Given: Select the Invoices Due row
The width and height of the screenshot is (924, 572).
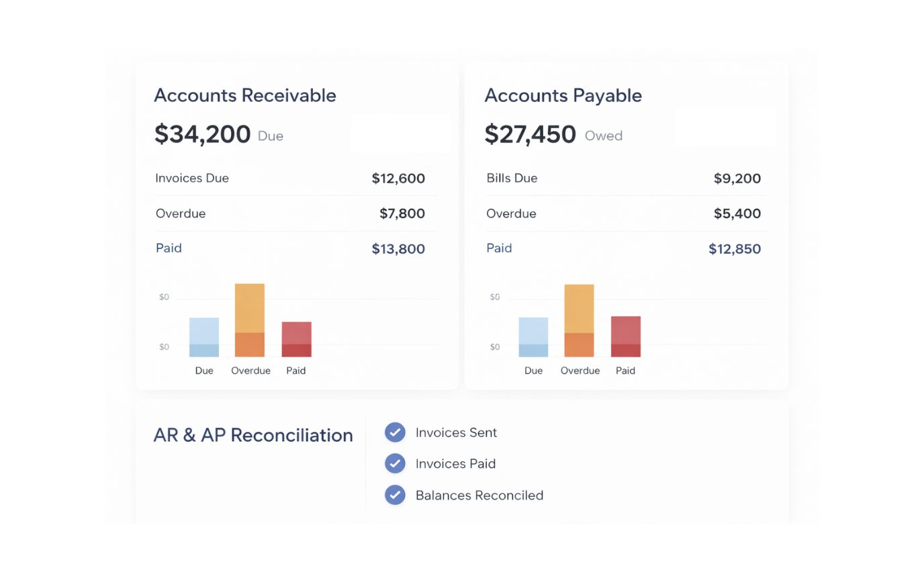Looking at the screenshot, I should (x=290, y=179).
